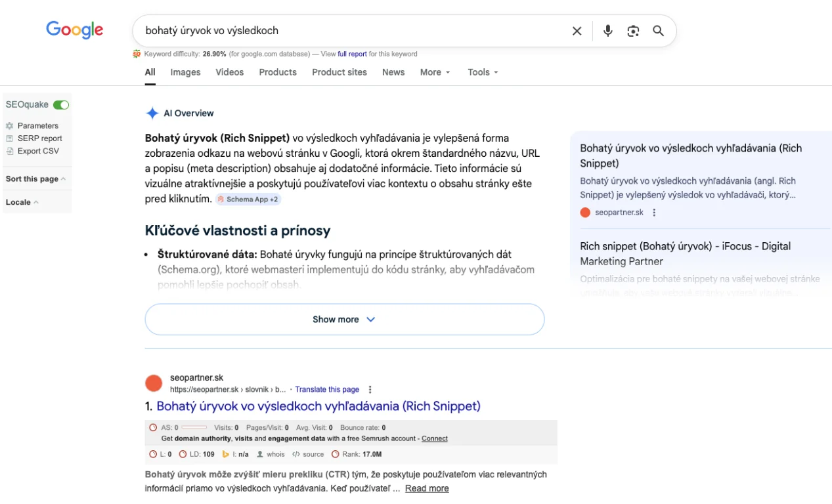Viewport: 832px width, 504px height.
Task: Open the More dropdown menu
Action: pyautogui.click(x=435, y=72)
